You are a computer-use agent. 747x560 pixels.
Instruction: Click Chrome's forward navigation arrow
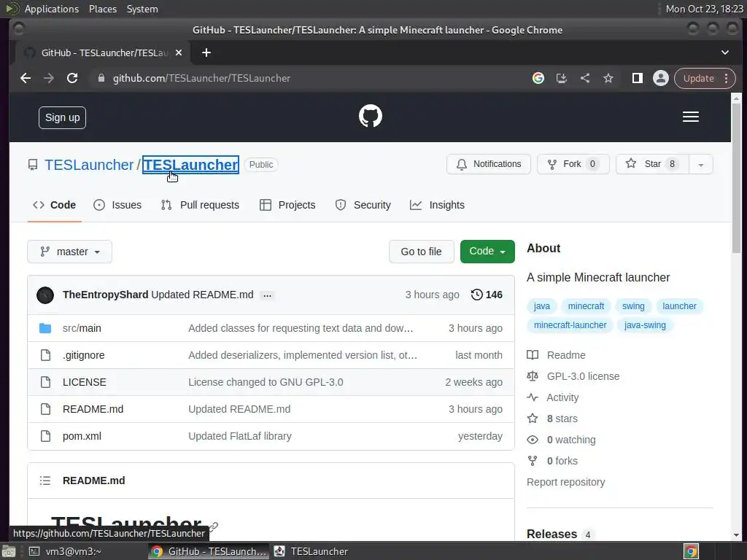pos(49,78)
